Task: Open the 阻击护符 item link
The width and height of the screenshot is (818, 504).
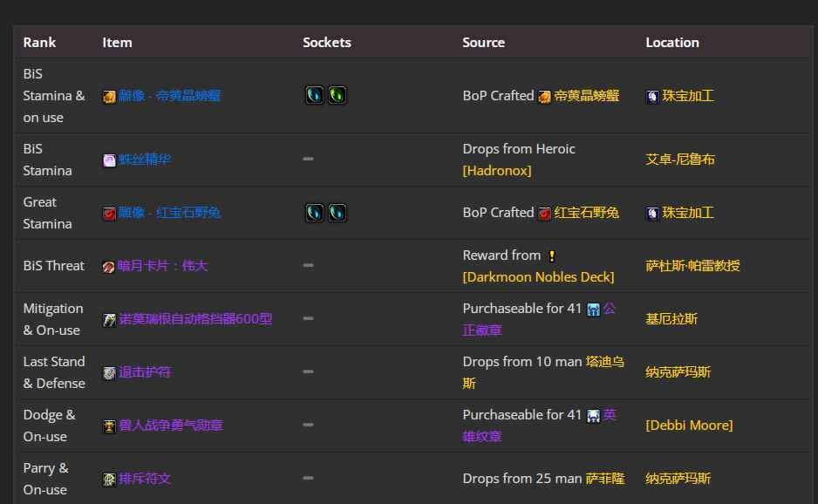Action: click(145, 372)
